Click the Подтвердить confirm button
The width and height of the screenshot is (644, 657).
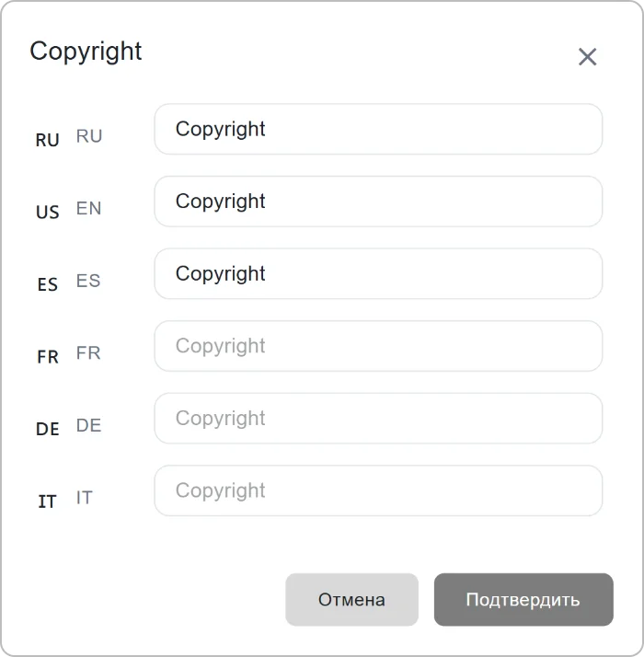(523, 600)
